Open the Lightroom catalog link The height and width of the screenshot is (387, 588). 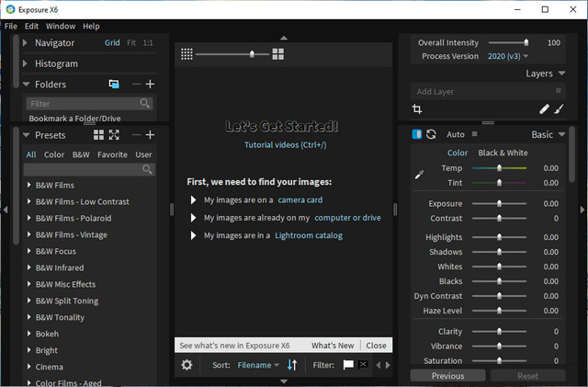click(x=308, y=235)
